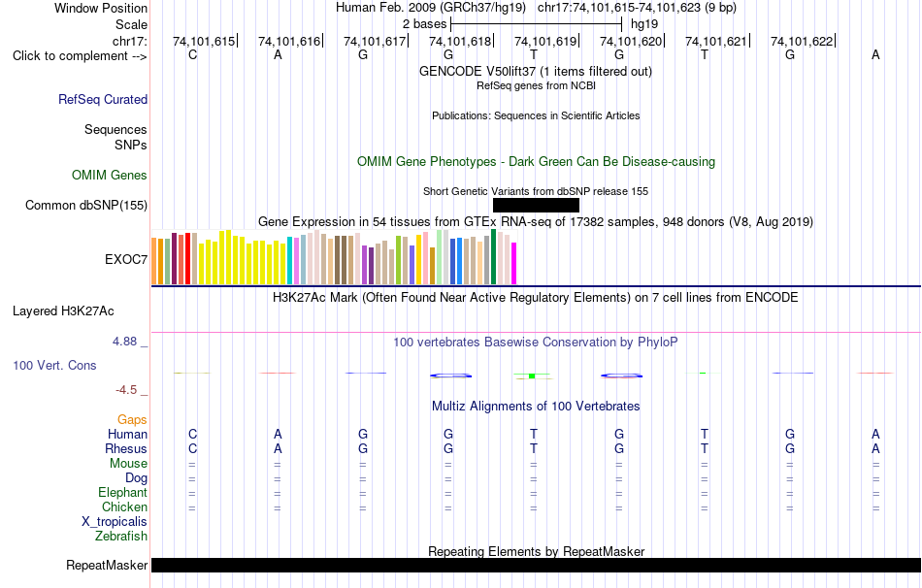Open the EXOC7 GTEx expression label
922x588 pixels.
click(126, 259)
